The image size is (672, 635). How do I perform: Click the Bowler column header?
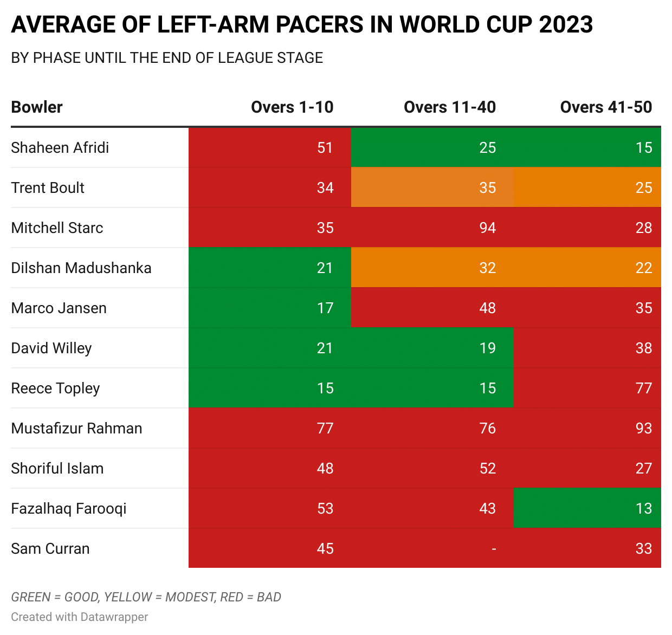(37, 107)
